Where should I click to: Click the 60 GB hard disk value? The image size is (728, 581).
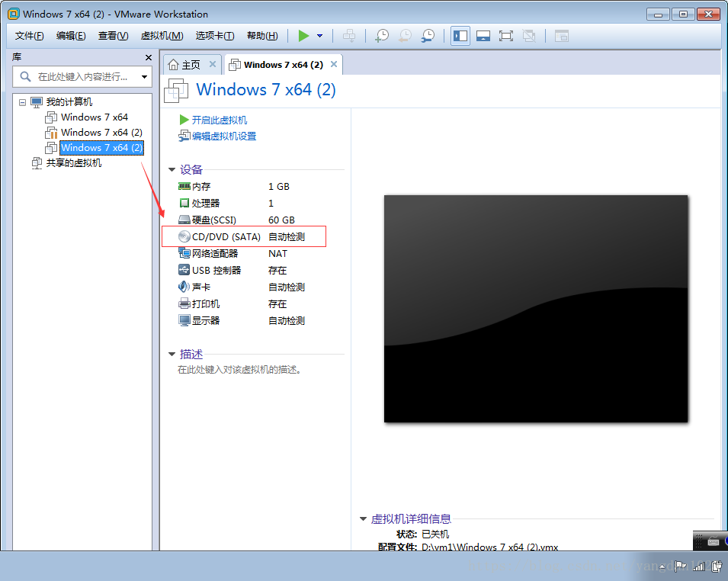pos(281,220)
